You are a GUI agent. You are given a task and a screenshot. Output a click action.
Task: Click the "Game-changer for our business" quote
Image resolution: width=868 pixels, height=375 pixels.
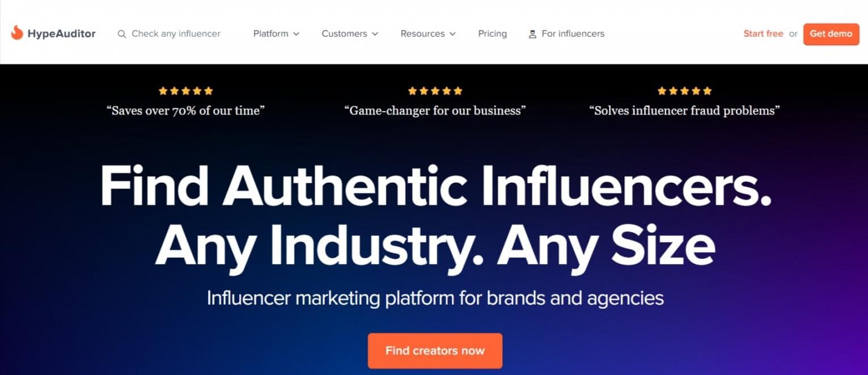click(x=435, y=111)
